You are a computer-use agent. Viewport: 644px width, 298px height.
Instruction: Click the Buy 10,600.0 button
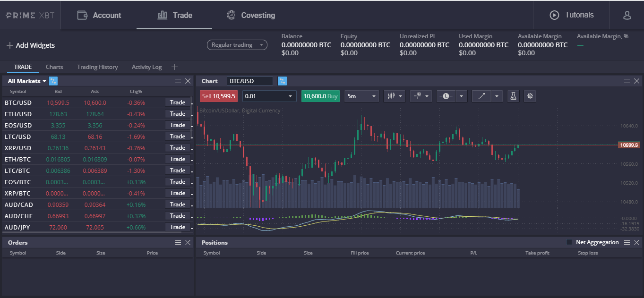pos(320,96)
